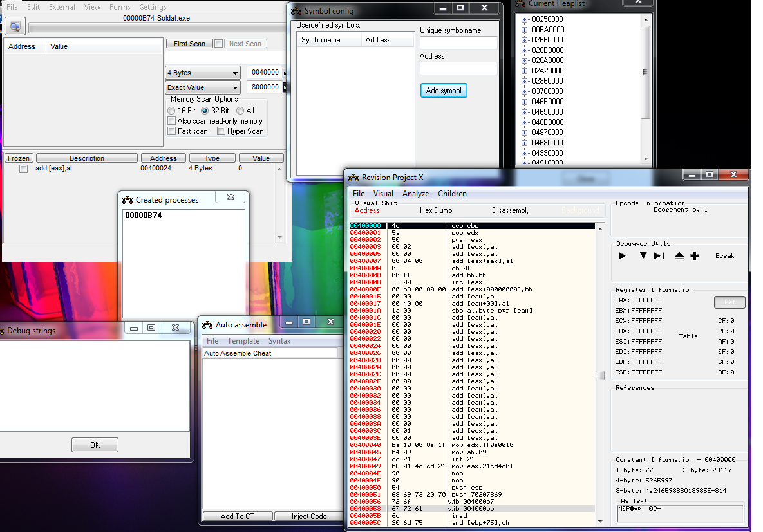Click the Address input field in Symbol config
Viewport: 763px width, 532px height.
tap(458, 69)
